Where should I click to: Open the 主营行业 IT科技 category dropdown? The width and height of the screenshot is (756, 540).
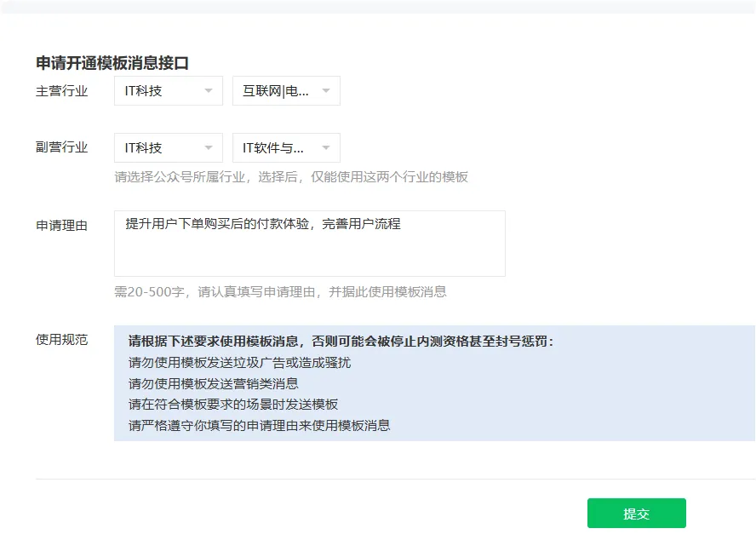(x=169, y=91)
